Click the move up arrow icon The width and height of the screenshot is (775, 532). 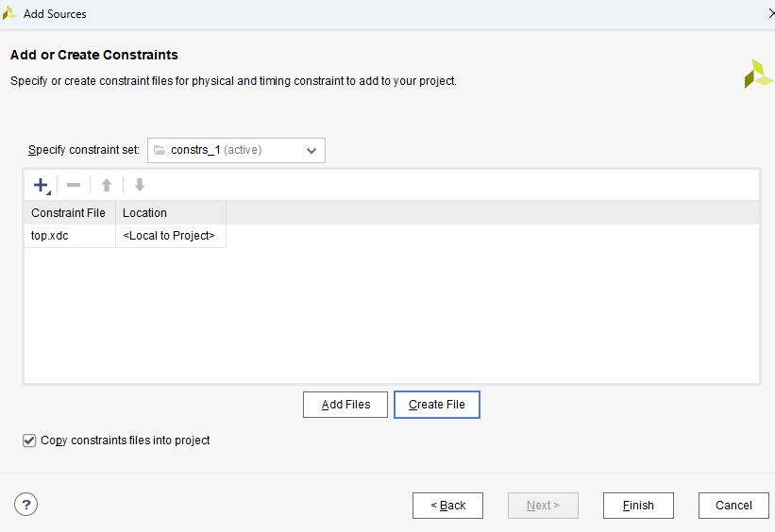pos(107,185)
